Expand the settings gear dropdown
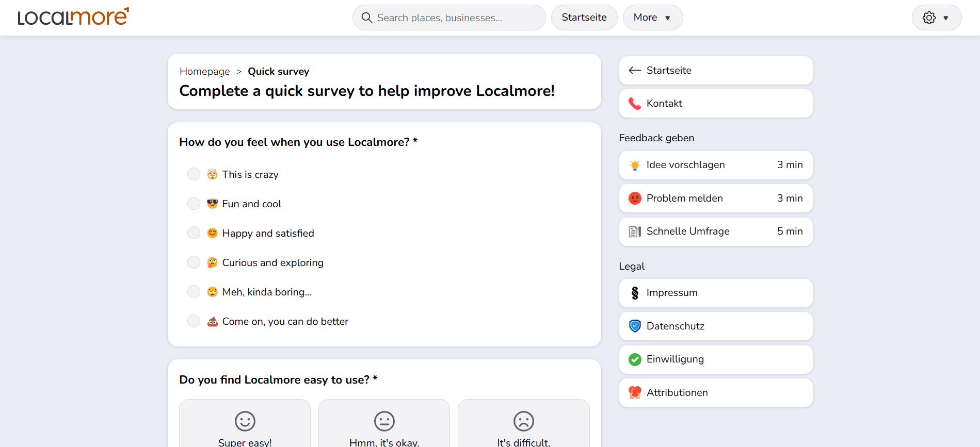 coord(936,18)
